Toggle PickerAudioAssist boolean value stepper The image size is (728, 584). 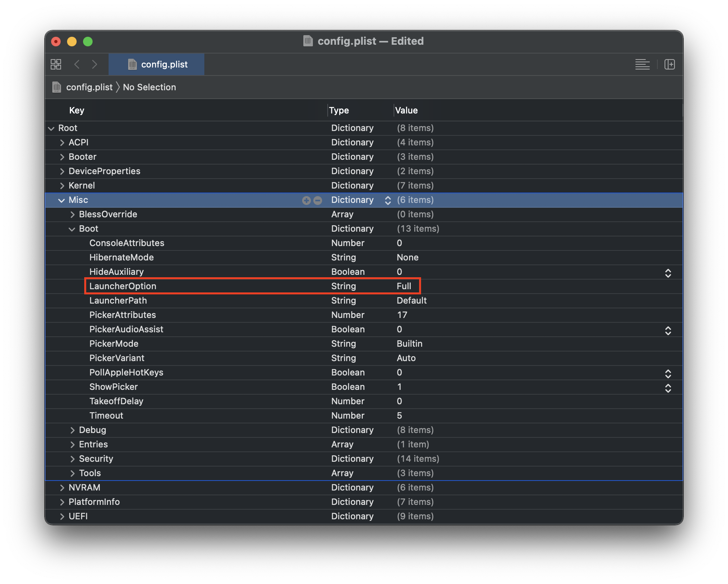click(x=668, y=331)
